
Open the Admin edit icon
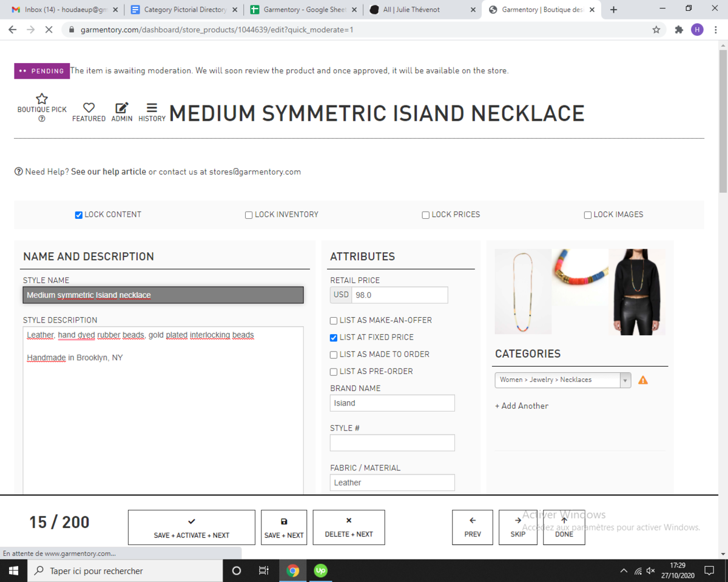pyautogui.click(x=122, y=107)
